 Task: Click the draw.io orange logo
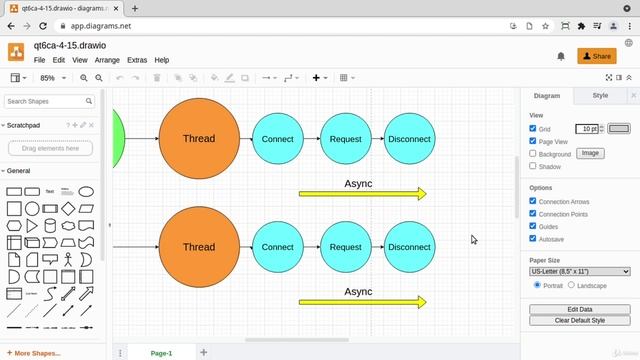[16, 52]
